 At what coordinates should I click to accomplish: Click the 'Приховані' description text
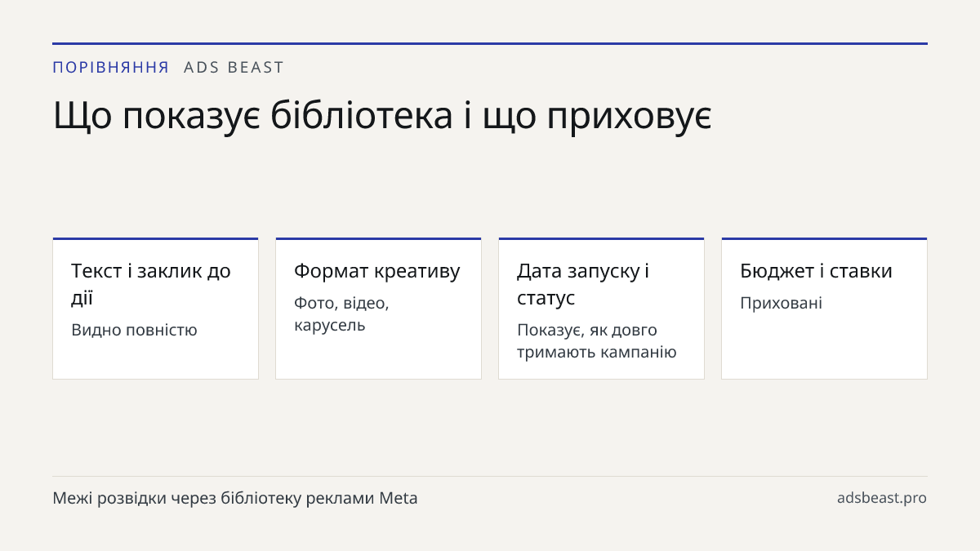click(781, 303)
